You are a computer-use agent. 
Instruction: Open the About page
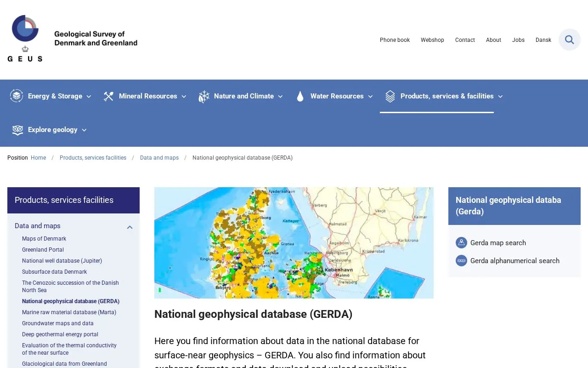point(493,40)
